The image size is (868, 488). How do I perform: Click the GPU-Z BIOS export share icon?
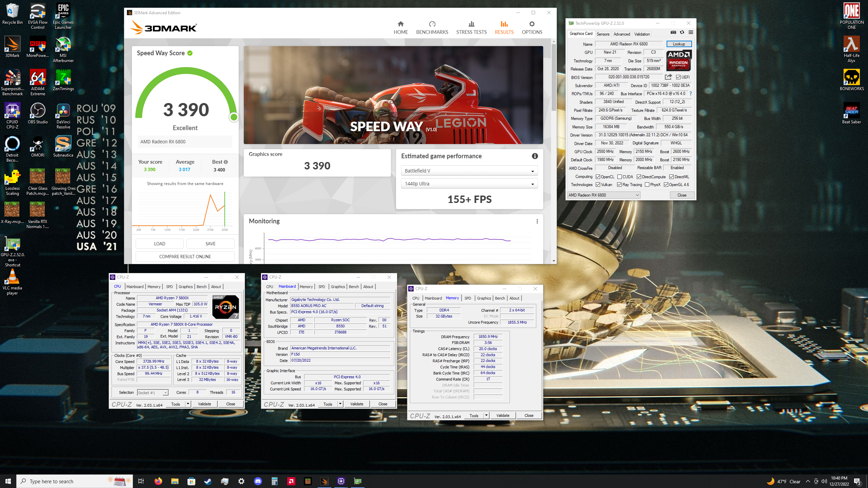point(668,77)
